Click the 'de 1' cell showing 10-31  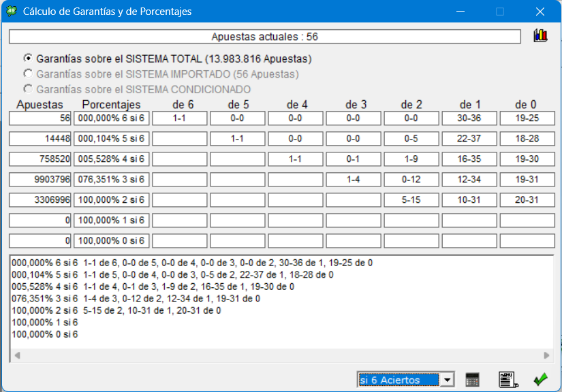click(x=469, y=200)
